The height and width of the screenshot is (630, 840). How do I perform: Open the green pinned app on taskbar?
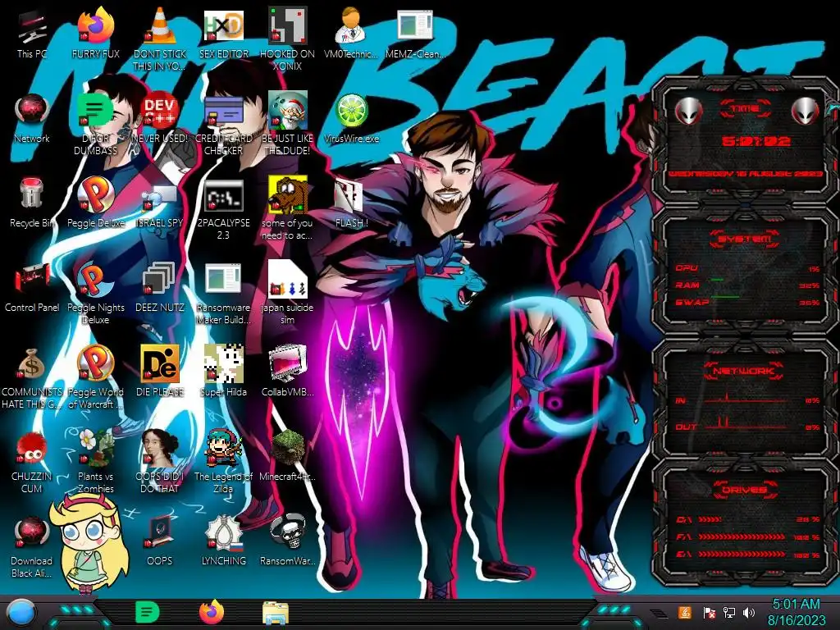148,612
